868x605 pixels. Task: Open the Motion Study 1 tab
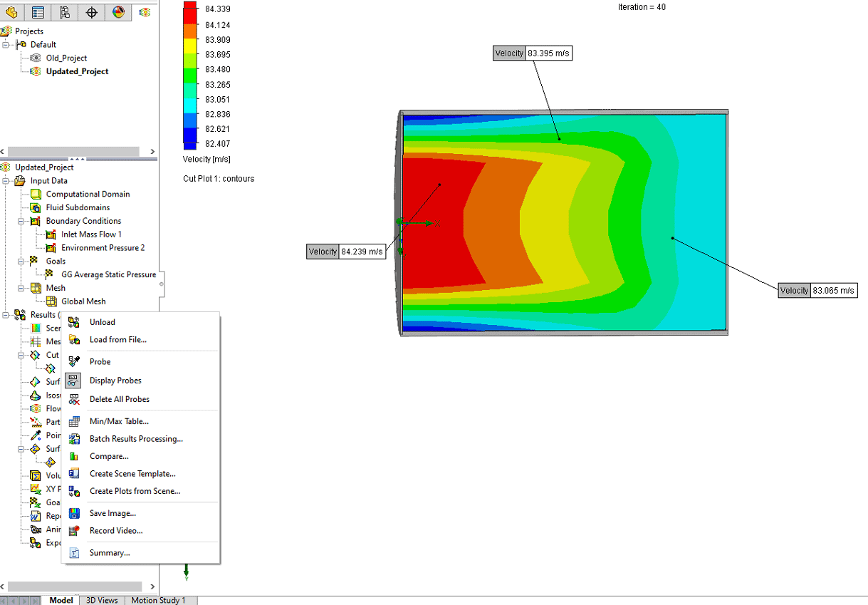158,600
